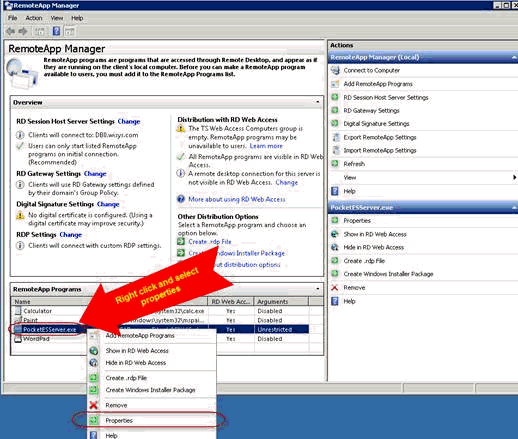Image resolution: width=518 pixels, height=439 pixels.
Task: Open the View menu
Action: point(57,18)
